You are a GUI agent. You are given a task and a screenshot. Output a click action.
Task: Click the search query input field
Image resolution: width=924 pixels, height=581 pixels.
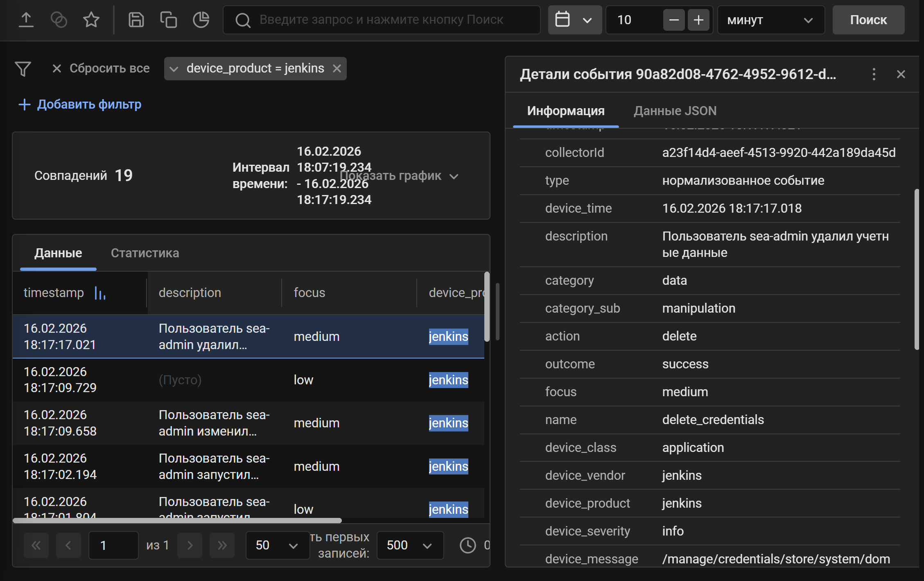pos(381,20)
